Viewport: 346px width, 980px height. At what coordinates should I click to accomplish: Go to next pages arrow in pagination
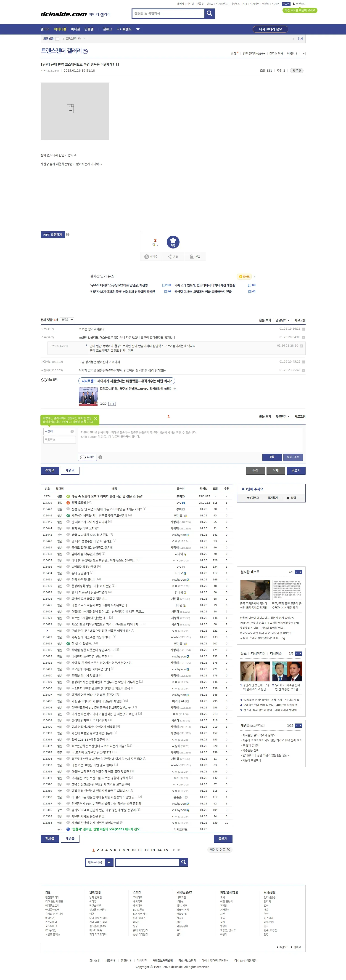point(174,849)
